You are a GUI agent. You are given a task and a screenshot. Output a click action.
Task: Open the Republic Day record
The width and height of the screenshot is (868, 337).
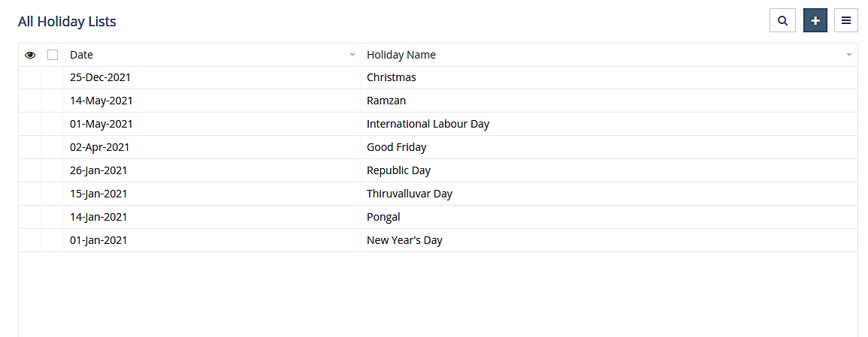(398, 170)
